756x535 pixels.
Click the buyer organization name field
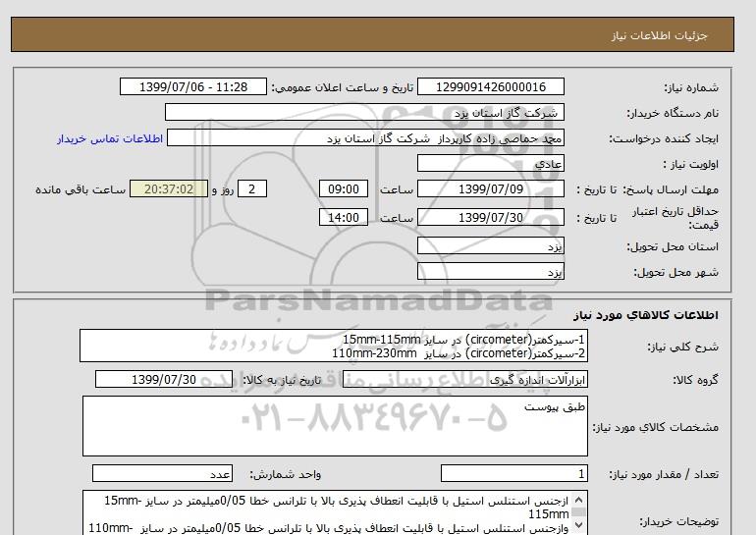[364, 112]
